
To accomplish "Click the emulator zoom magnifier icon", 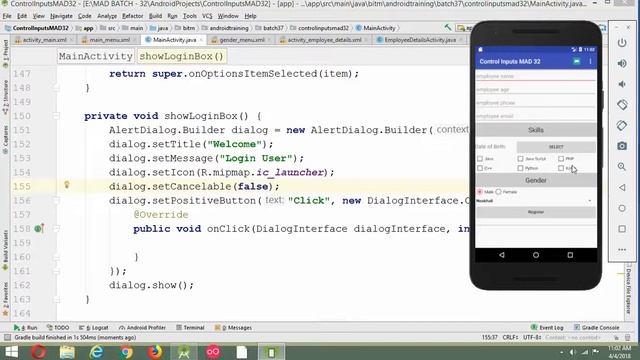I will [622, 167].
